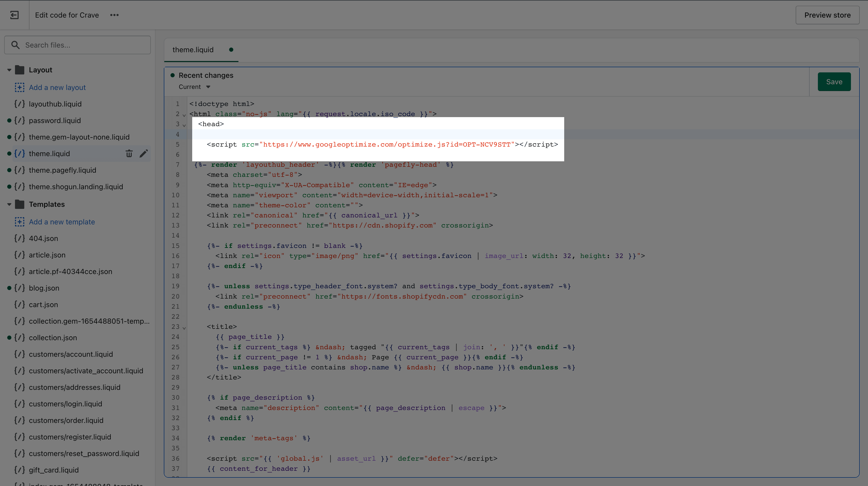Collapse the Templates folder
The width and height of the screenshot is (868, 486).
tap(9, 204)
